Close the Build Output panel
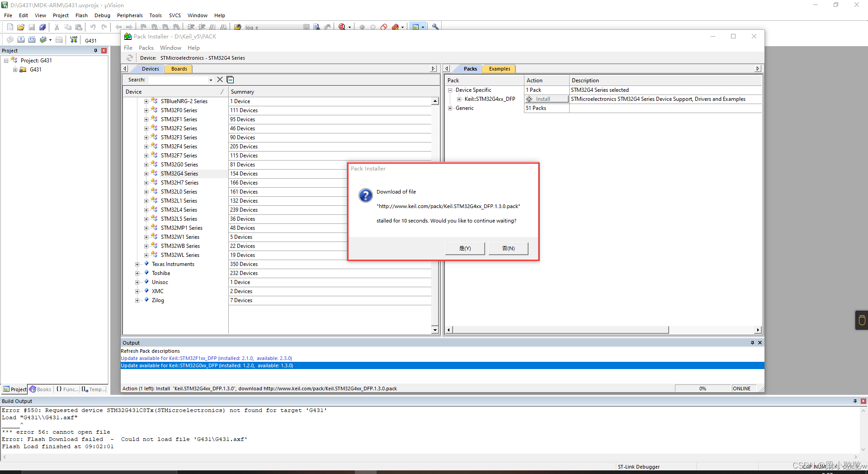This screenshot has height=474, width=868. coord(863,401)
